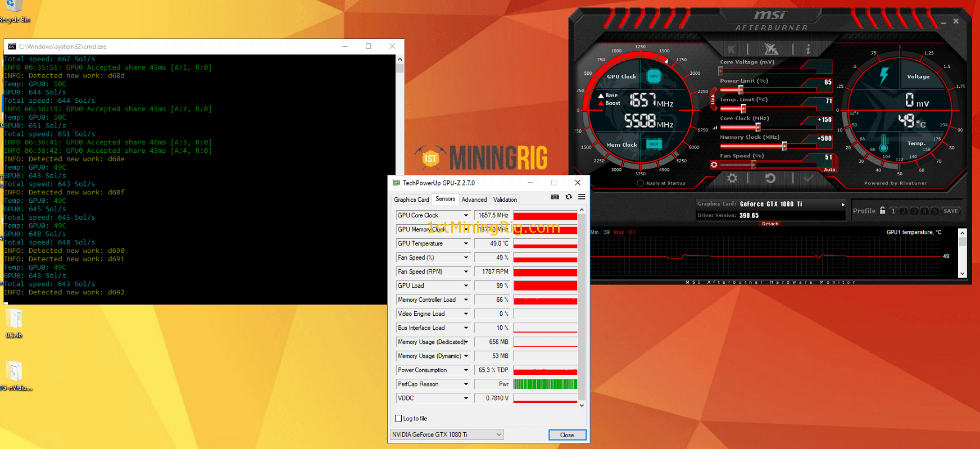Click the Core Clock slider handle
This screenshot has height=449, width=980.
[x=757, y=128]
